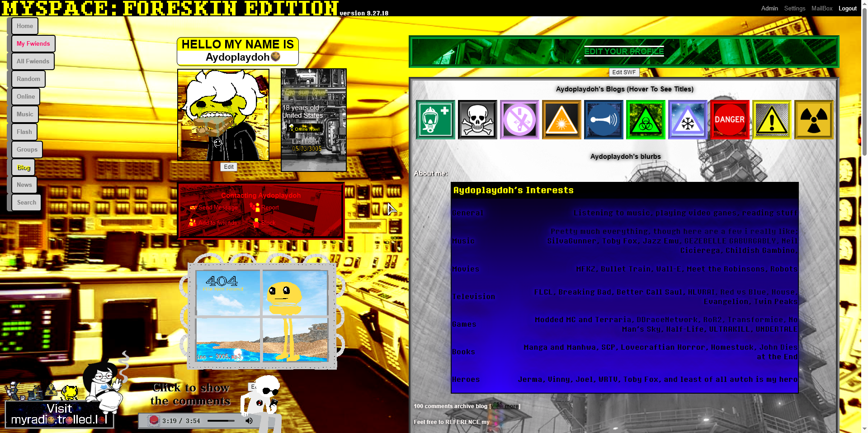
Task: Click the envelope icon beside Send Message
Action: pos(193,208)
